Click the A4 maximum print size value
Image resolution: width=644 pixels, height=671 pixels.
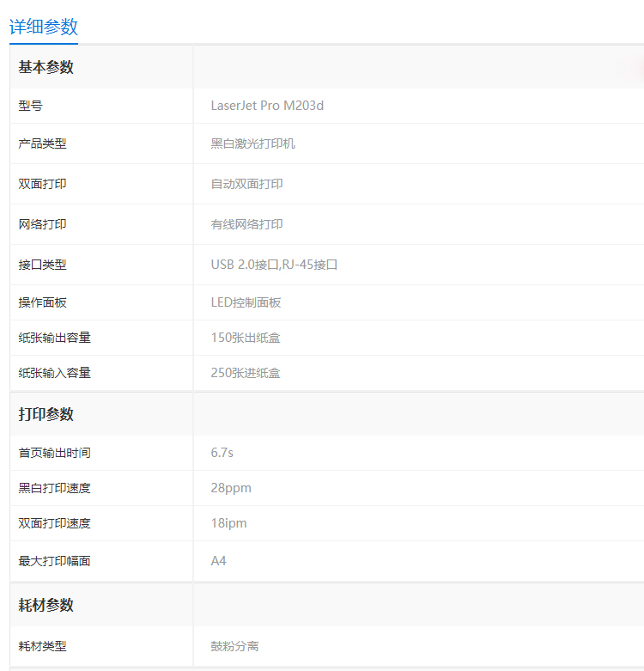pyautogui.click(x=218, y=561)
